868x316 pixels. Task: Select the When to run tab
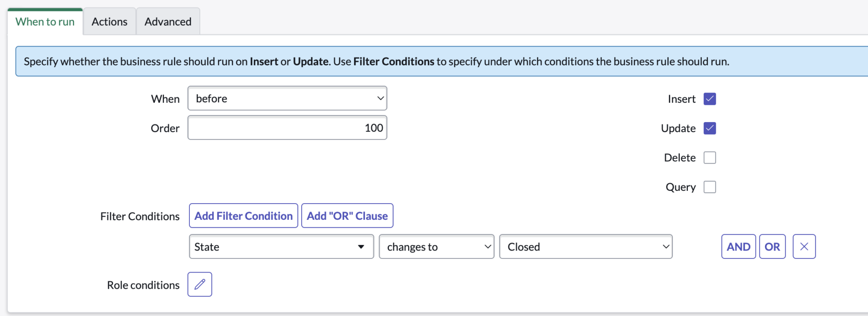(x=45, y=21)
